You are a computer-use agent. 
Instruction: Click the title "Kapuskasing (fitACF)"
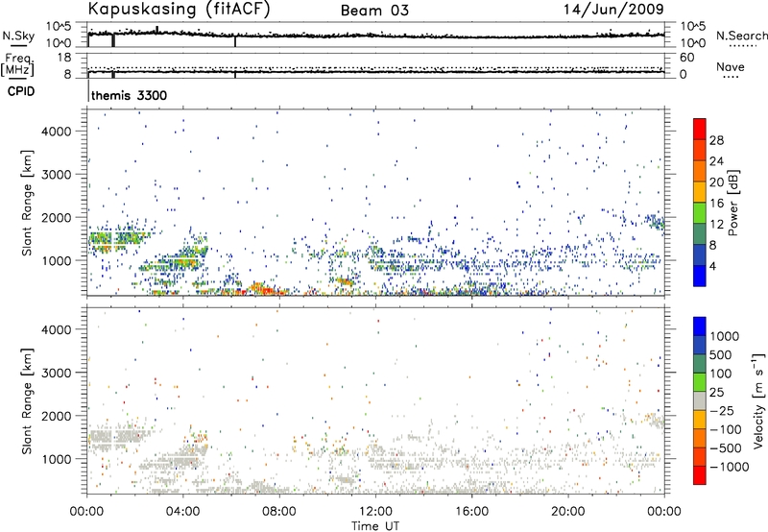point(179,9)
